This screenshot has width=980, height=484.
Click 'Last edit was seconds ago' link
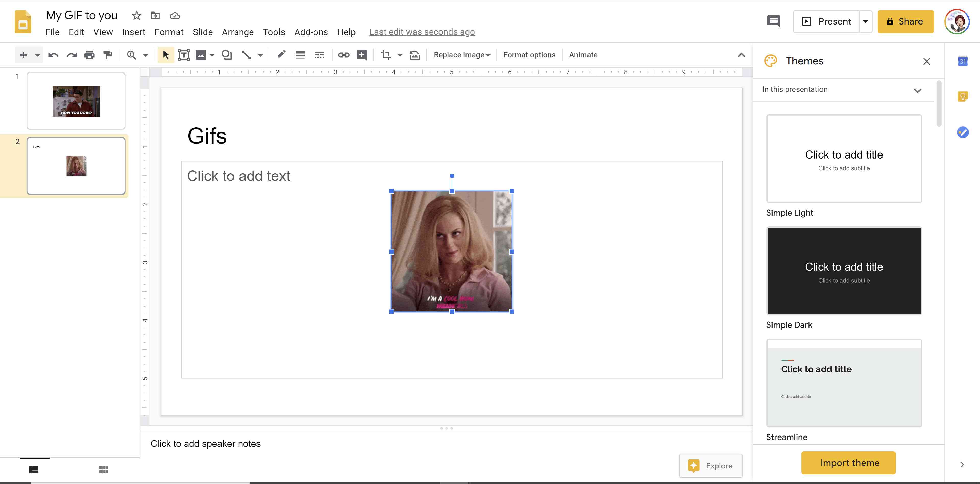tap(422, 32)
